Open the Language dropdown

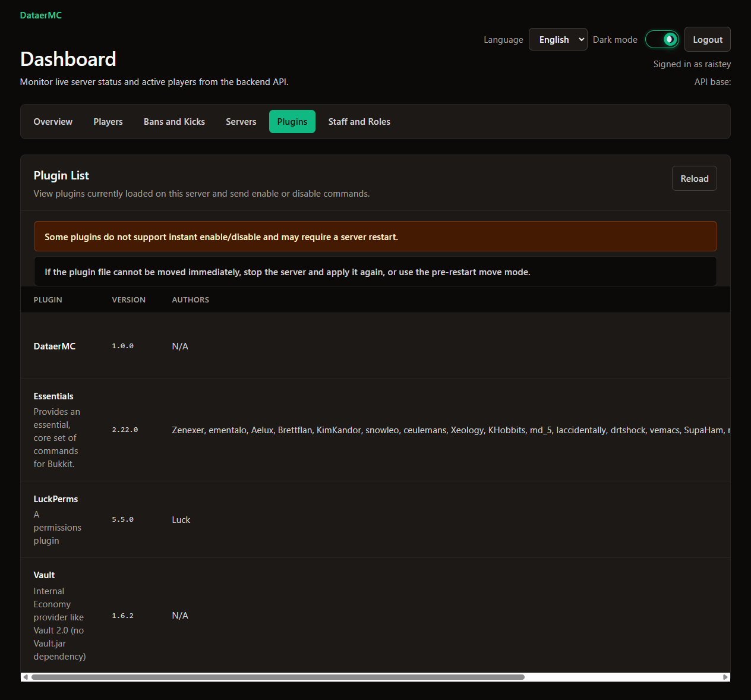(558, 39)
